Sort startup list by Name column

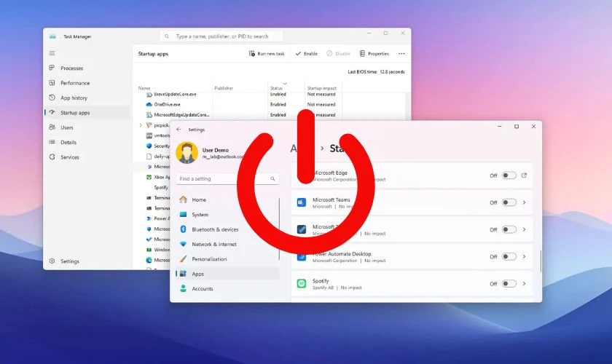click(144, 88)
